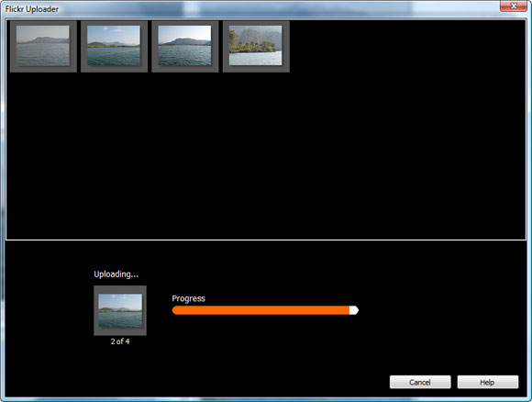Screen dimensions: 532x402
Task: Click the currently uploading photo preview
Action: [x=120, y=310]
